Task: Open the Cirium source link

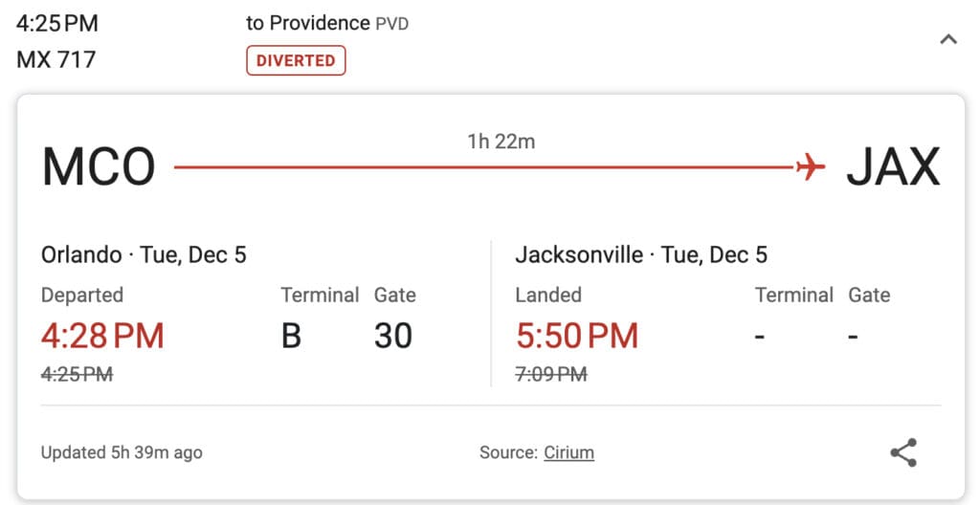Action: coord(568,452)
